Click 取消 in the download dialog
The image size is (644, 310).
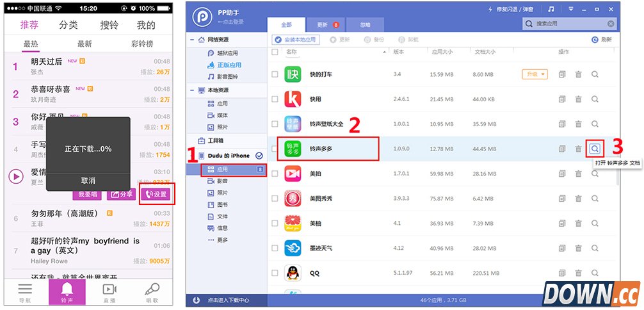tap(88, 181)
